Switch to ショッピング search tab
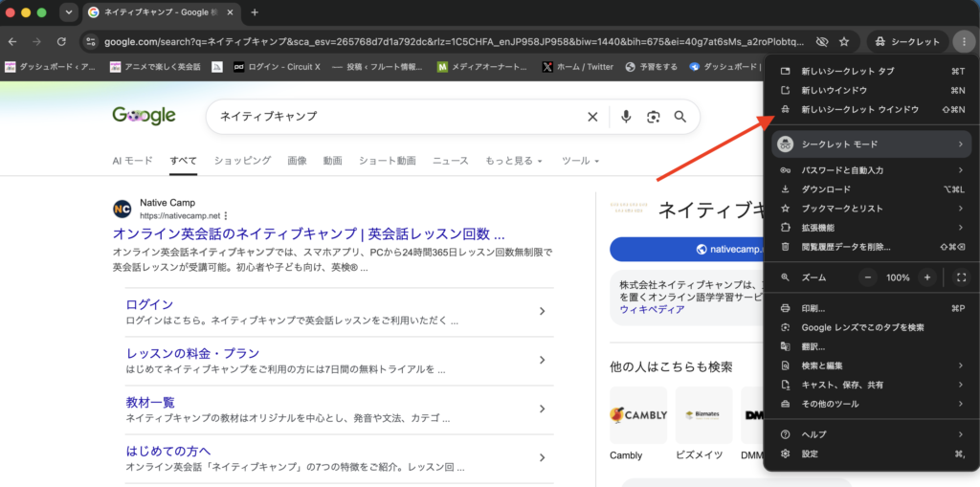The image size is (980, 487). click(242, 161)
